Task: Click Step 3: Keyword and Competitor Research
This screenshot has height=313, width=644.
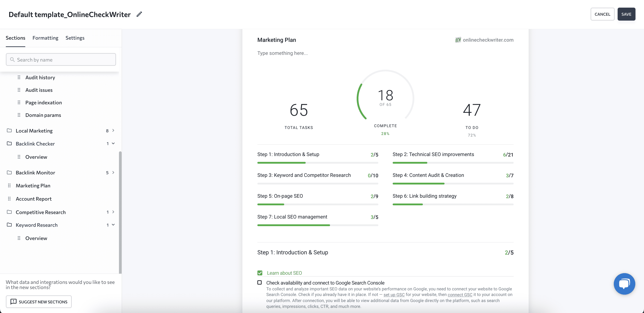Action: pos(304,175)
